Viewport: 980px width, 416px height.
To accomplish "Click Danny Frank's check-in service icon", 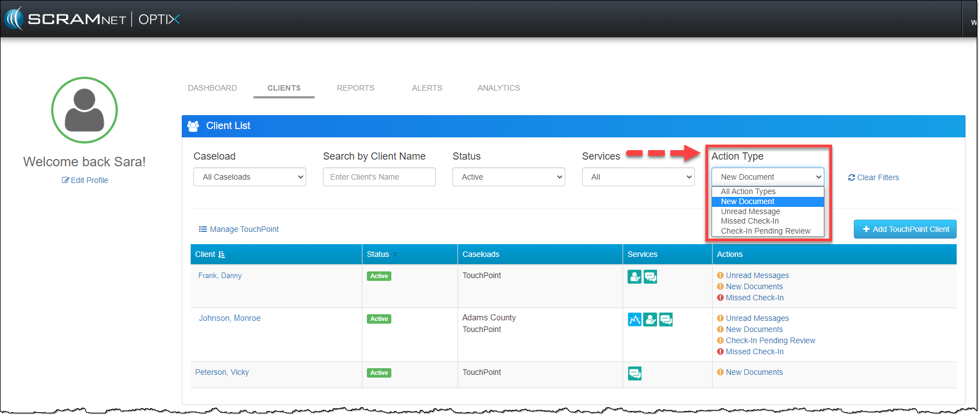I will [634, 276].
